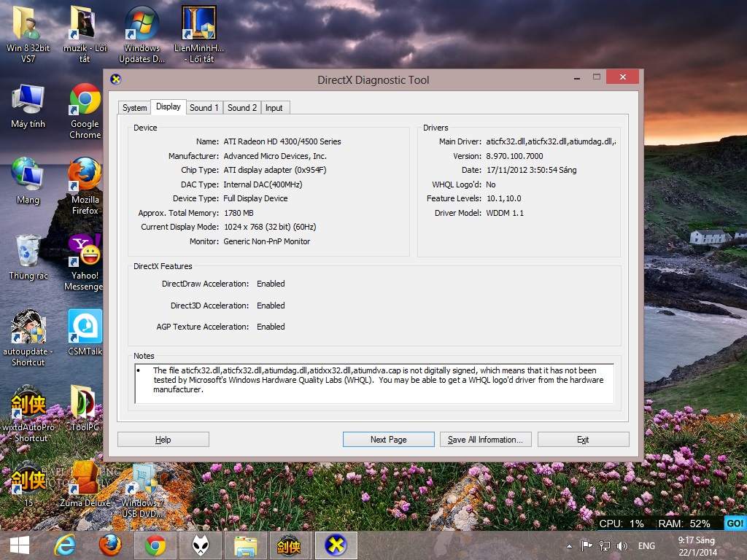Viewport: 747px width, 560px height.
Task: Click the Exit button
Action: tap(583, 440)
